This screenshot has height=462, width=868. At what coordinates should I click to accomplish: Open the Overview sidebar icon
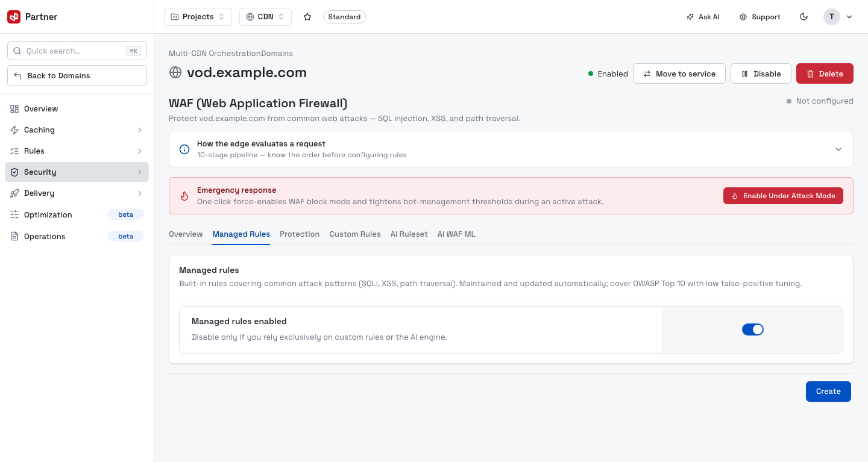click(14, 109)
